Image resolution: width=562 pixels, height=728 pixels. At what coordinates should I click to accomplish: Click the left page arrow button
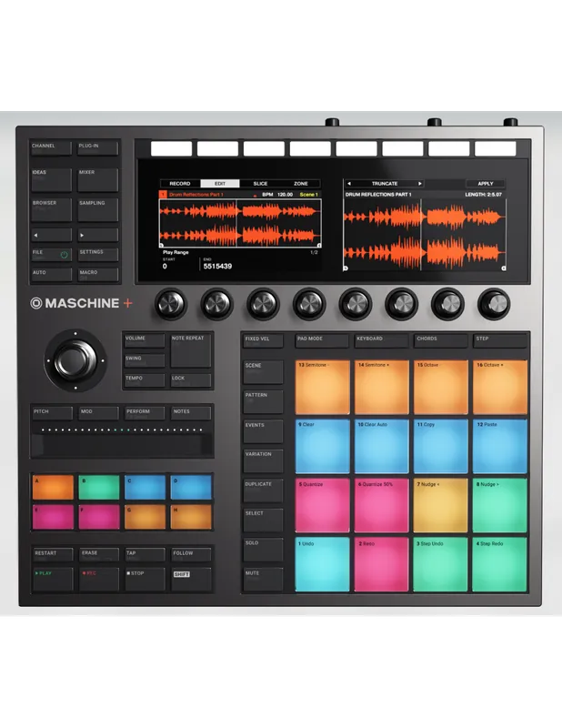coord(51,235)
